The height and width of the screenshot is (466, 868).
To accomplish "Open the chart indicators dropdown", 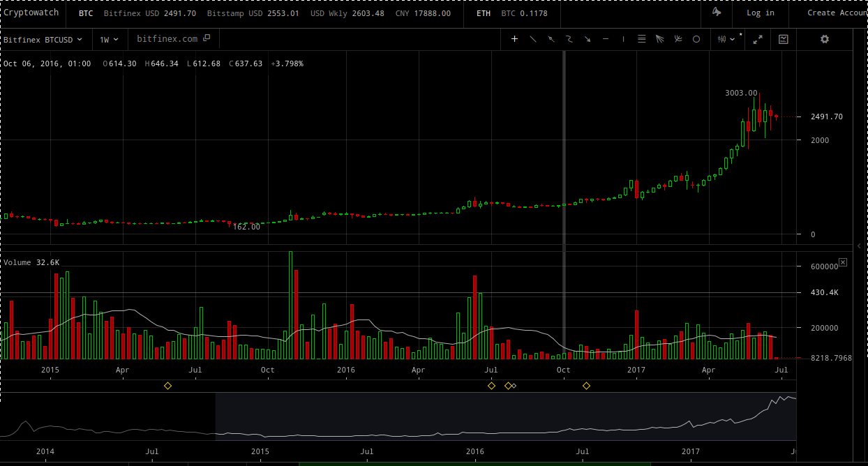I will [x=726, y=39].
